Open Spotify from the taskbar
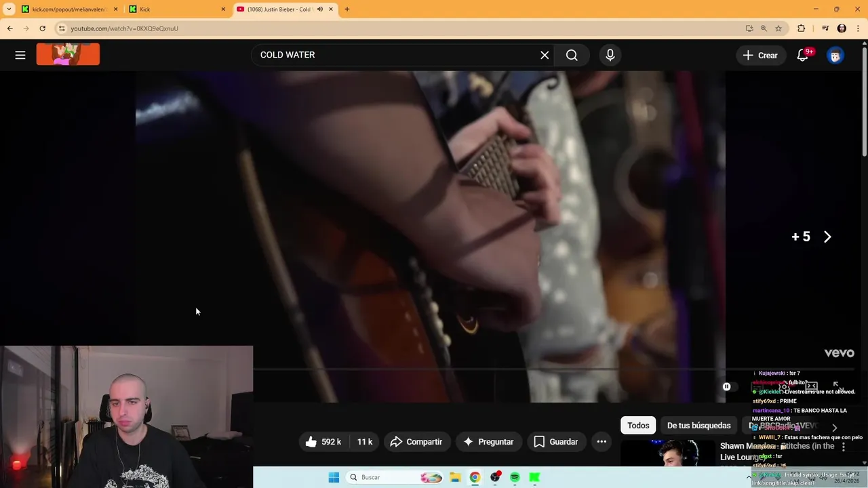This screenshot has height=488, width=868. point(515,477)
